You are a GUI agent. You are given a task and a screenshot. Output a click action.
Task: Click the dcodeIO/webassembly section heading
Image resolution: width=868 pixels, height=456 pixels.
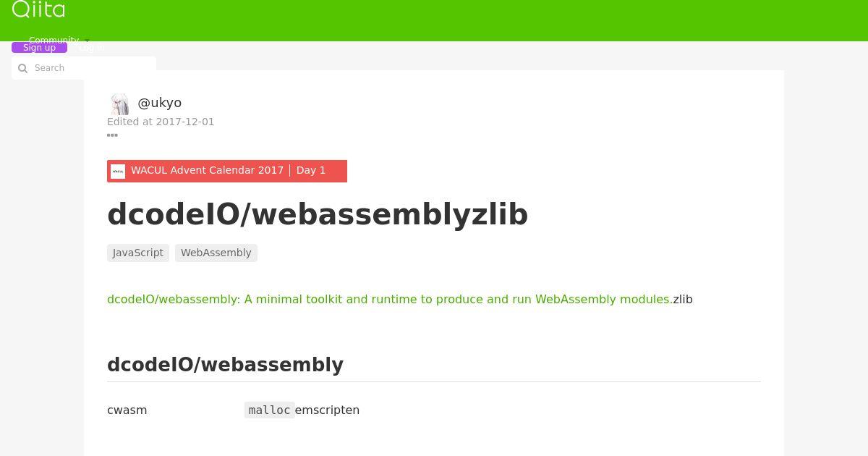point(225,364)
